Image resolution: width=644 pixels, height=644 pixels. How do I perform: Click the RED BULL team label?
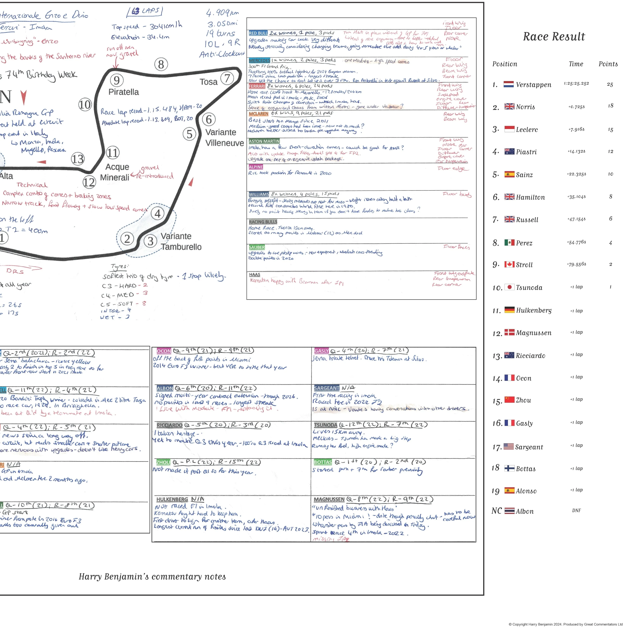point(258,33)
